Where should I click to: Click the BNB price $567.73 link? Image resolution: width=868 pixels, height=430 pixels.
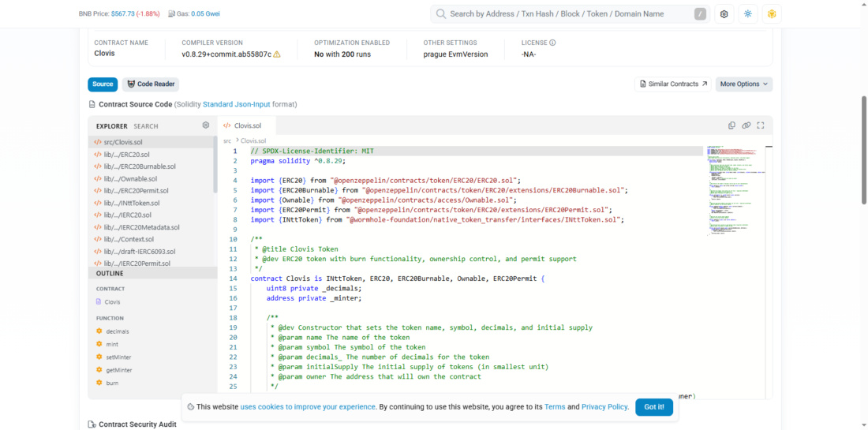[x=123, y=14]
